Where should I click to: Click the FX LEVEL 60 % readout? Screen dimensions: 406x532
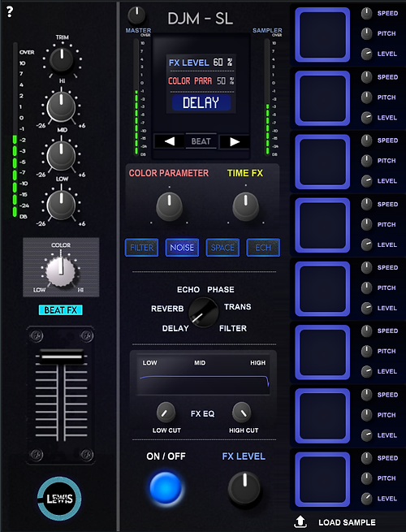[201, 63]
